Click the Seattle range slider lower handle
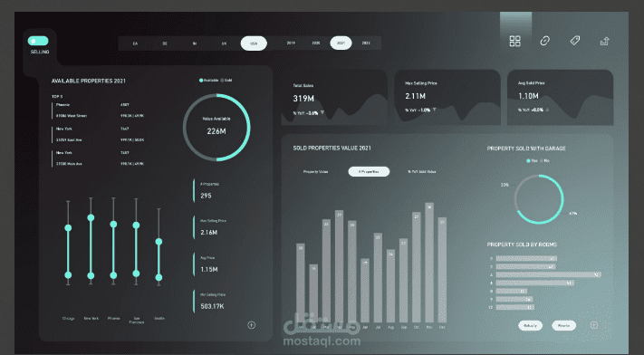 click(x=159, y=277)
